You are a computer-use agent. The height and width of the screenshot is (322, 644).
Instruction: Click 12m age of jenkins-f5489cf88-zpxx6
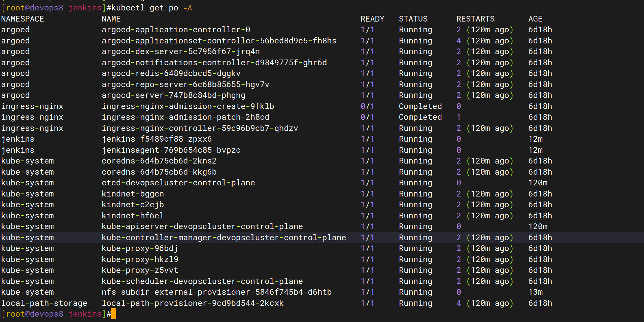pyautogui.click(x=535, y=139)
